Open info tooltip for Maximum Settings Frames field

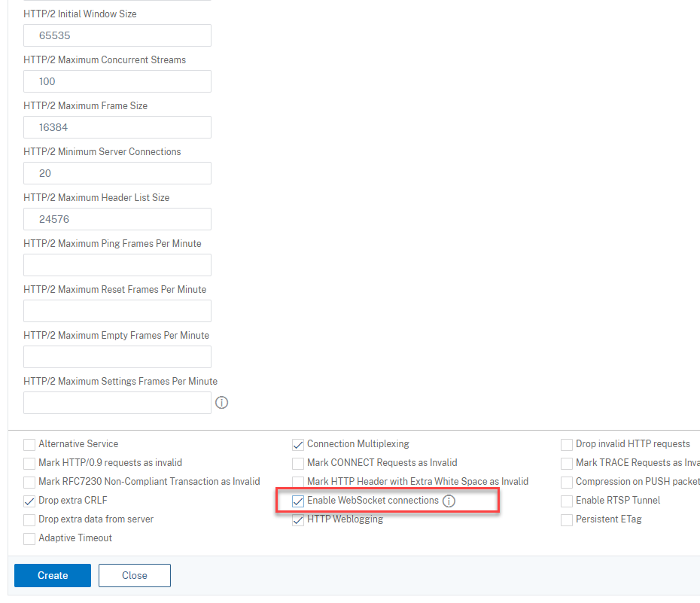coord(221,403)
